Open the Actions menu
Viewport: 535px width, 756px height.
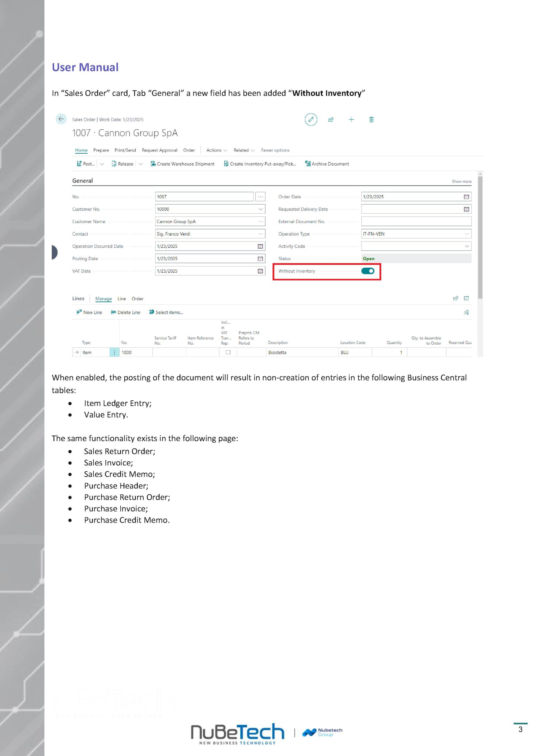click(217, 150)
